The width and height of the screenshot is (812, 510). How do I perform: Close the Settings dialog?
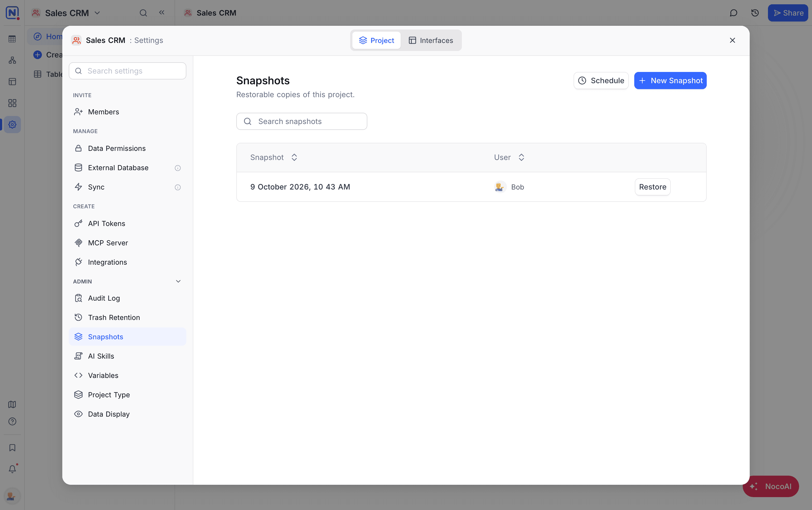pyautogui.click(x=733, y=41)
